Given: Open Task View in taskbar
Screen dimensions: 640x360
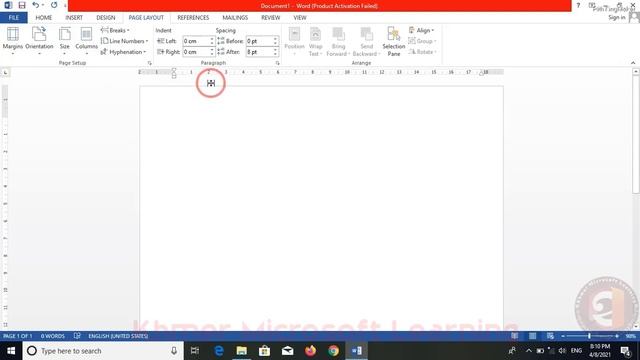Looking at the screenshot, I should [195, 351].
